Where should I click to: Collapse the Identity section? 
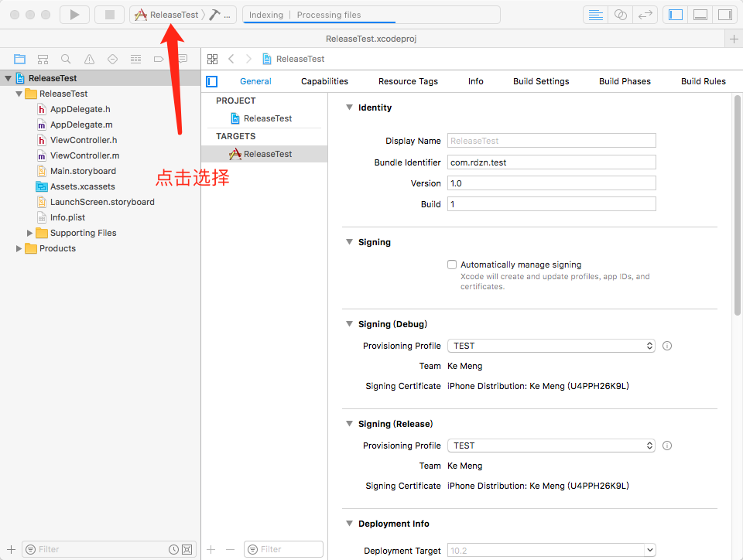click(349, 108)
